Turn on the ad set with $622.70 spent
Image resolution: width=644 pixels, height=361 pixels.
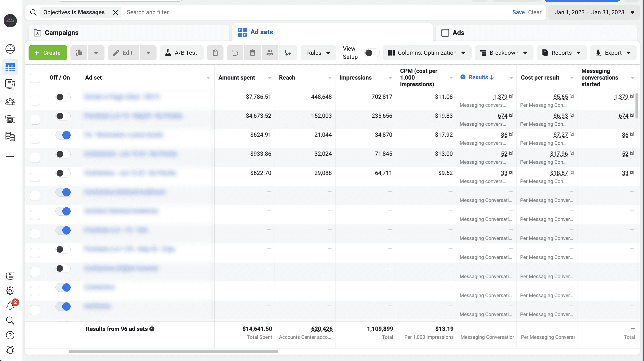63,173
